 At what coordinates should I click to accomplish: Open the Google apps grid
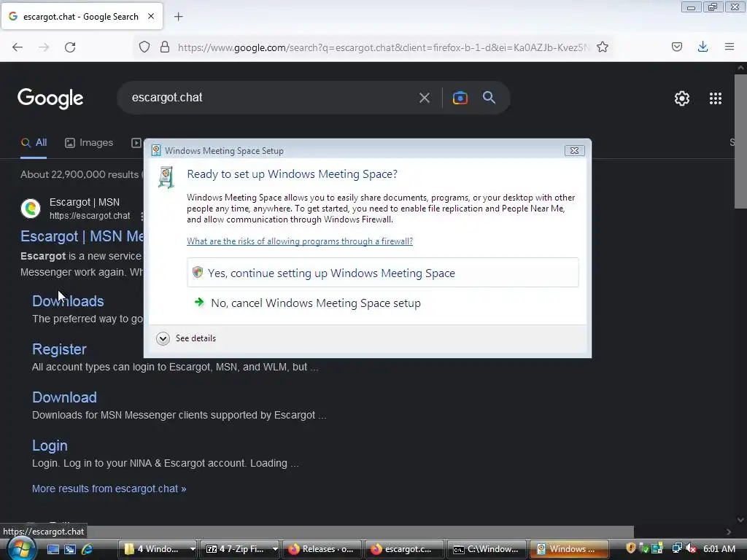pos(716,98)
